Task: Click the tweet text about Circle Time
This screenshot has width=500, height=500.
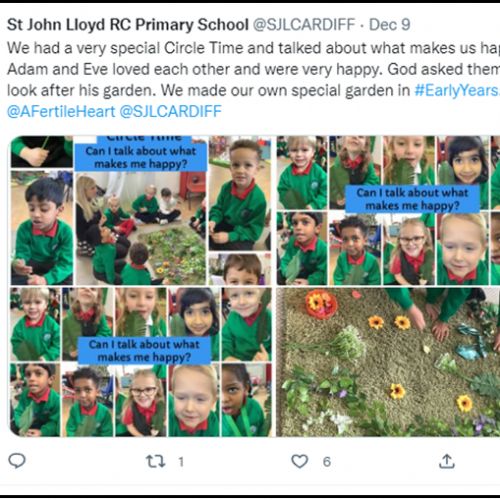Action: pyautogui.click(x=253, y=69)
